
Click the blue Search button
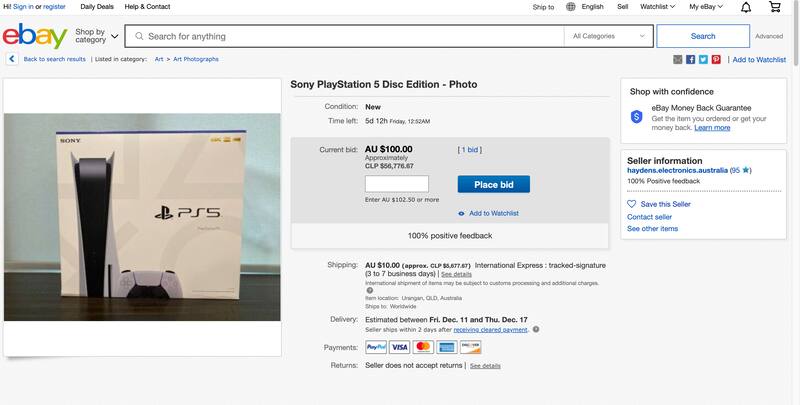(x=702, y=36)
